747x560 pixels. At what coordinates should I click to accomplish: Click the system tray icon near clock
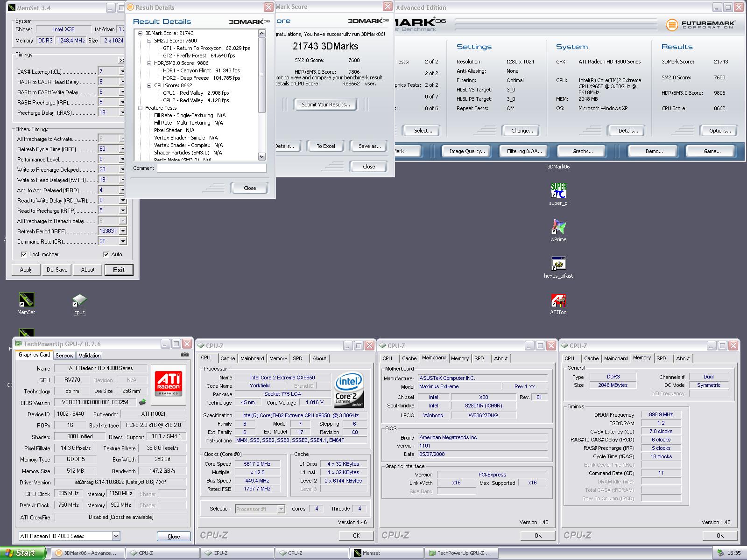click(721, 553)
